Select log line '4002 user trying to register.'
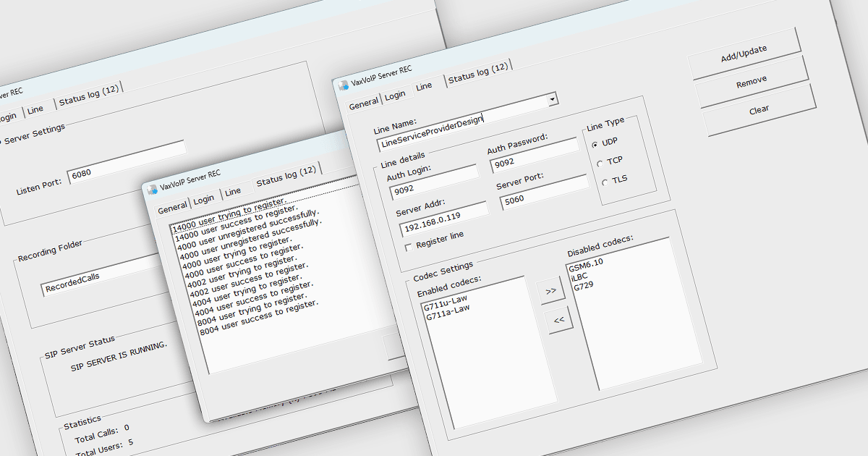868x456 pixels. point(243,272)
